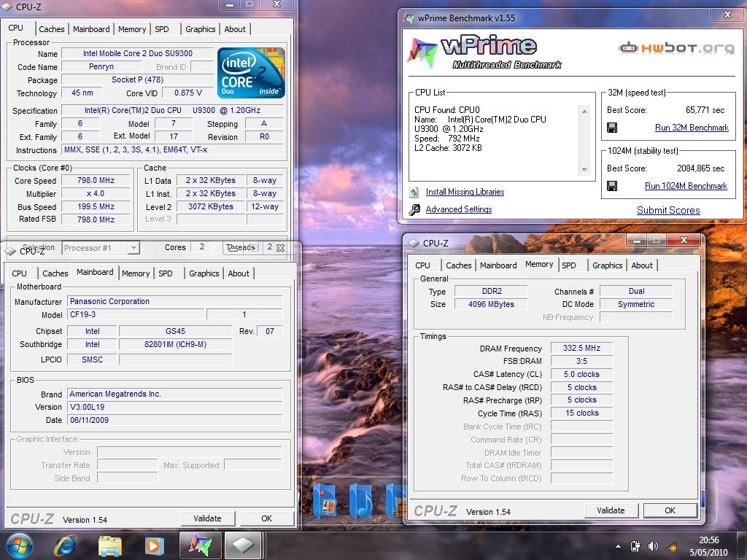This screenshot has height=560, width=747.
Task: Click the Core Speed 798.0 MHz value
Action: pyautogui.click(x=96, y=181)
